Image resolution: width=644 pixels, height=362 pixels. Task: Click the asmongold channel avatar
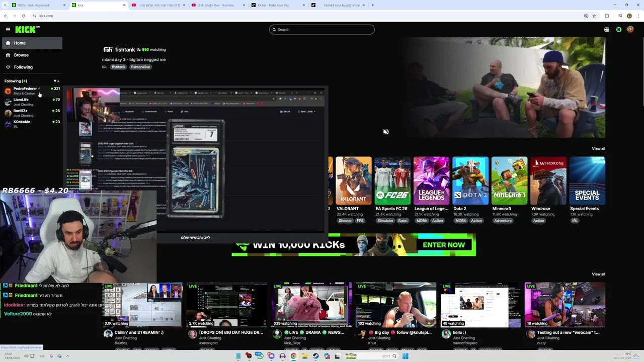pos(192,334)
